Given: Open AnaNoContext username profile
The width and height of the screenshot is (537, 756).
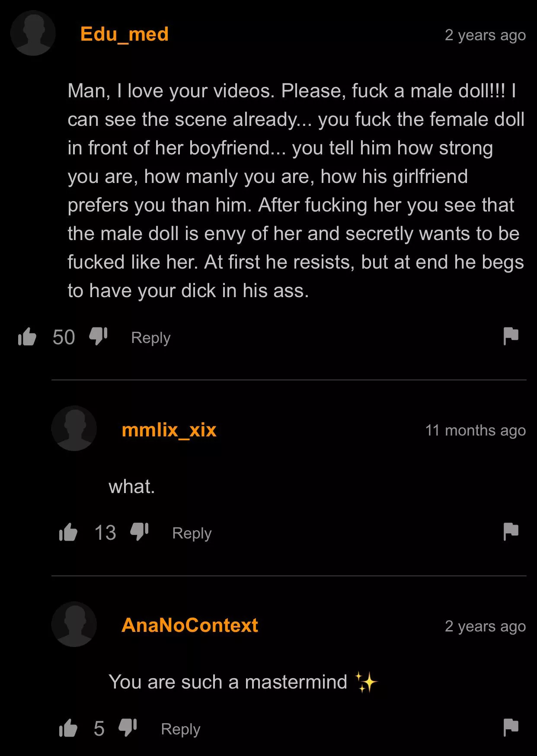Looking at the screenshot, I should tap(190, 625).
